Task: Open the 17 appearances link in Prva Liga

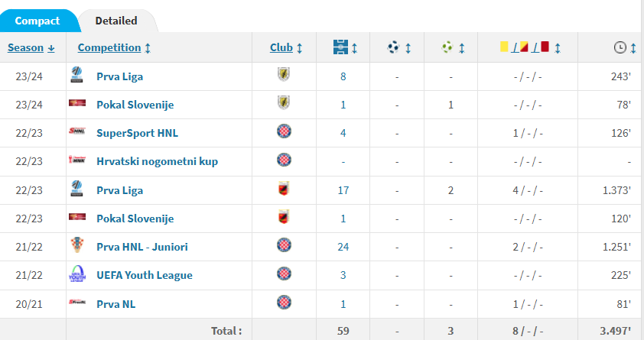Action: click(343, 190)
